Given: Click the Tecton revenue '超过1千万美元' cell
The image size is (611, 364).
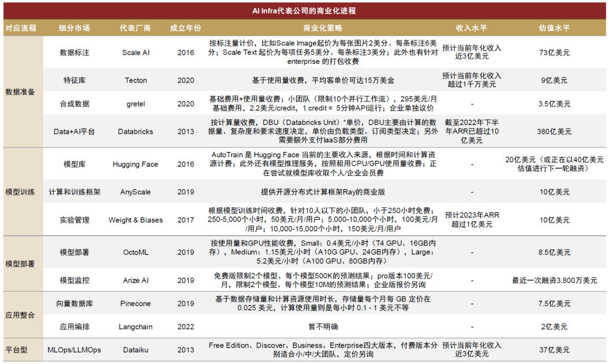Looking at the screenshot, I should [x=472, y=80].
